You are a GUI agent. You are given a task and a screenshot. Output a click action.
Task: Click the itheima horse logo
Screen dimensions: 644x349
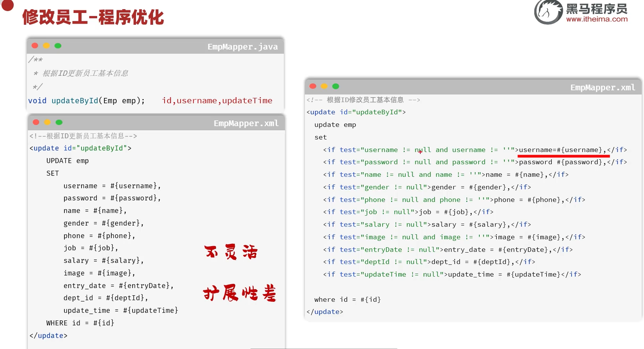pyautogui.click(x=548, y=12)
